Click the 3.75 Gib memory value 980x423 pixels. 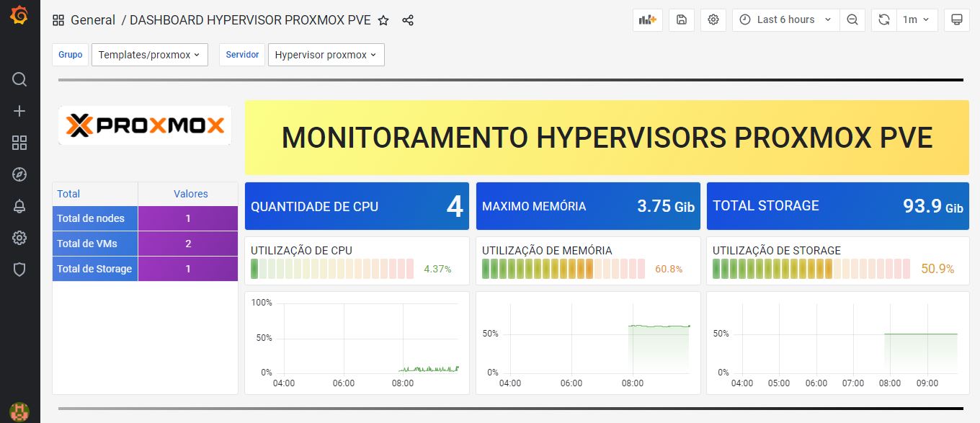[666, 206]
